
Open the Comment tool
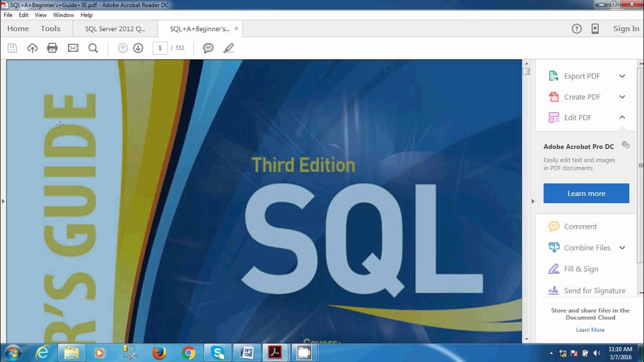tap(581, 227)
